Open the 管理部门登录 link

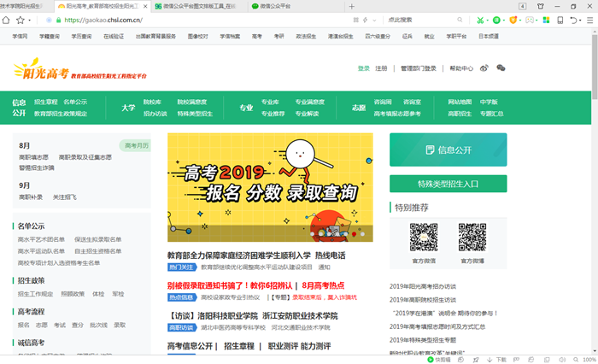tap(419, 68)
